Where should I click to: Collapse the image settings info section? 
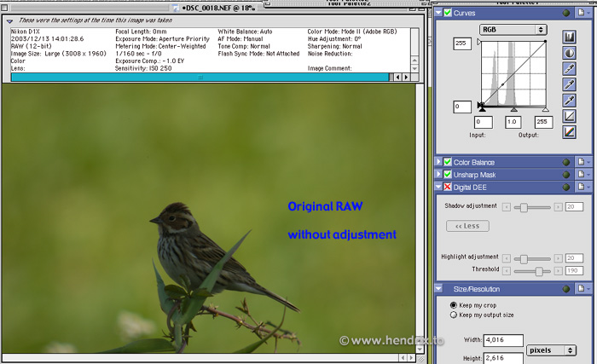point(9,21)
